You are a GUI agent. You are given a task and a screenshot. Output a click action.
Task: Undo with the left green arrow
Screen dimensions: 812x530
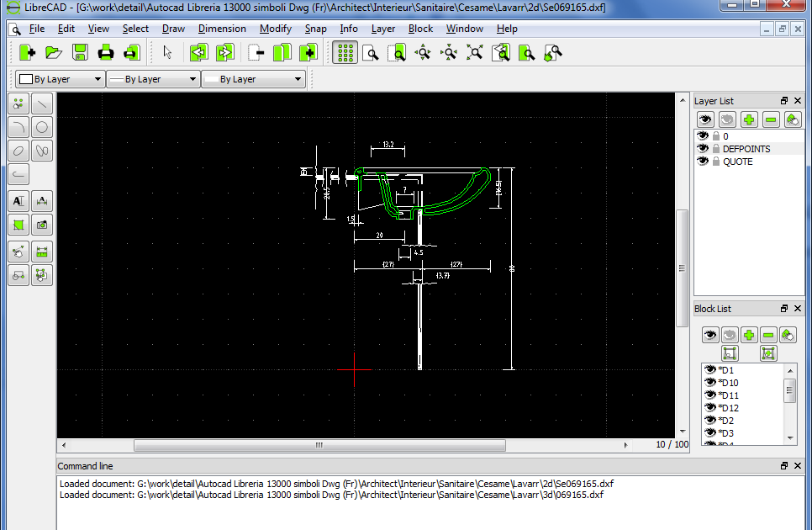pyautogui.click(x=199, y=53)
